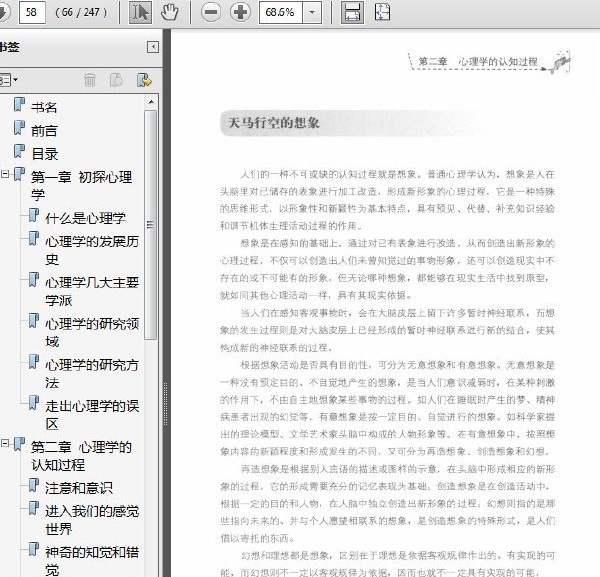Open the 书名 bookmark
Image resolution: width=600 pixels, height=577 pixels.
pos(44,108)
